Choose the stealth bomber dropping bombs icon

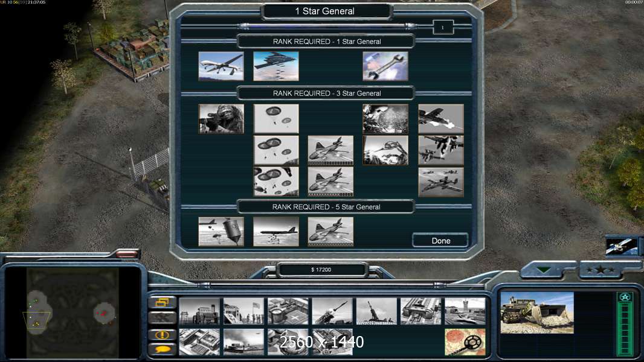click(276, 66)
